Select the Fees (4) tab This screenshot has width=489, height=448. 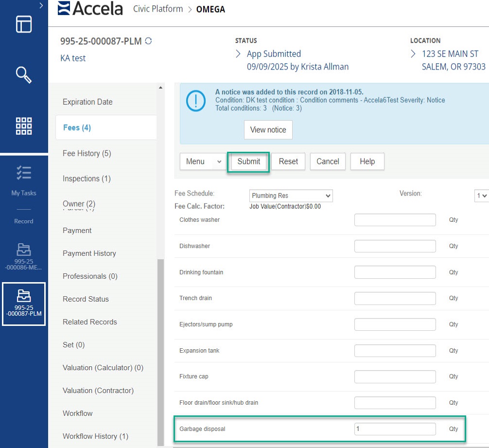(77, 127)
